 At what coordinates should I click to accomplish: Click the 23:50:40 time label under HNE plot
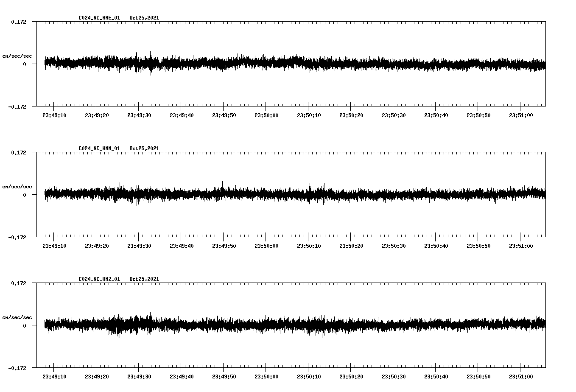coord(436,115)
